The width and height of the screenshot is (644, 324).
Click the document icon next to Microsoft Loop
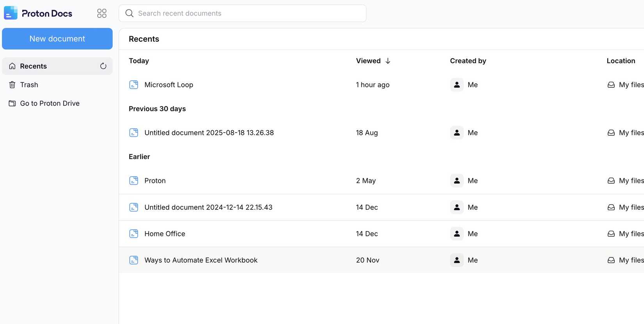tap(133, 85)
